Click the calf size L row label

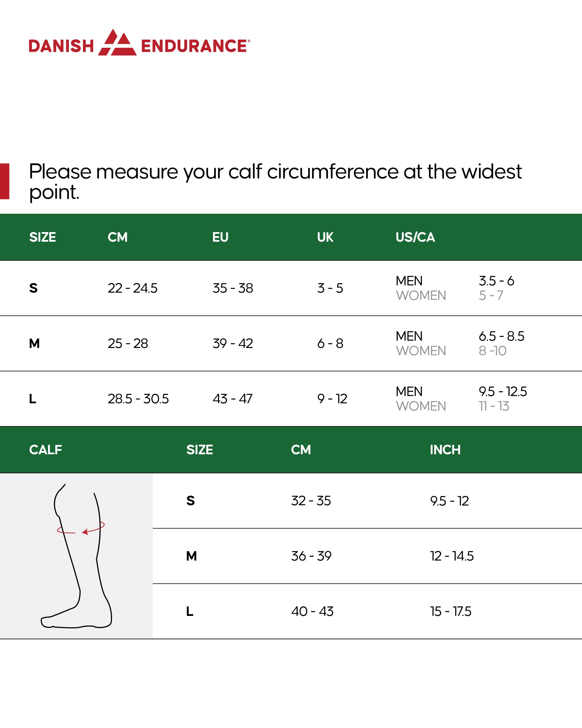click(190, 611)
